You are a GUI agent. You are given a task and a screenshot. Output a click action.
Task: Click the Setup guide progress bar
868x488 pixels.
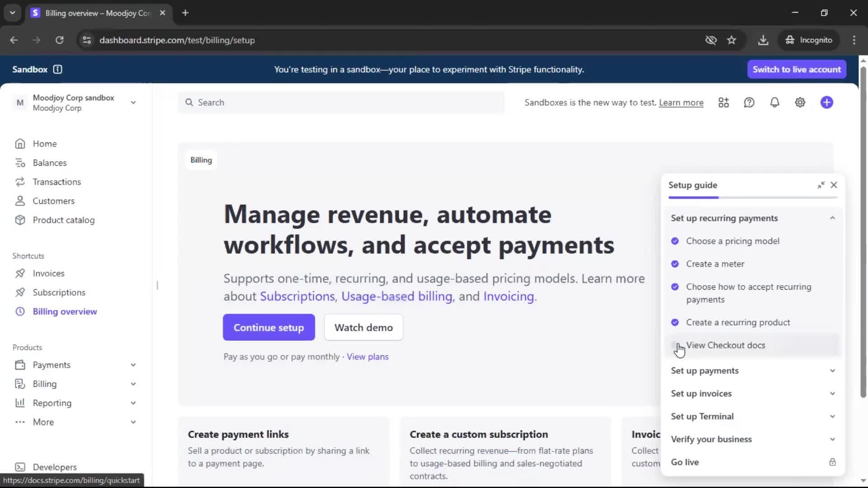tap(752, 198)
